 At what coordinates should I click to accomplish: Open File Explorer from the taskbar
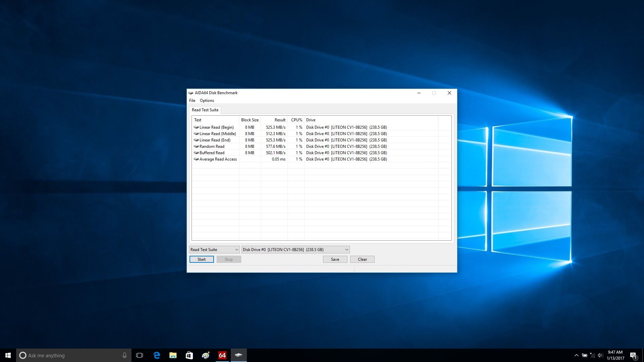173,355
